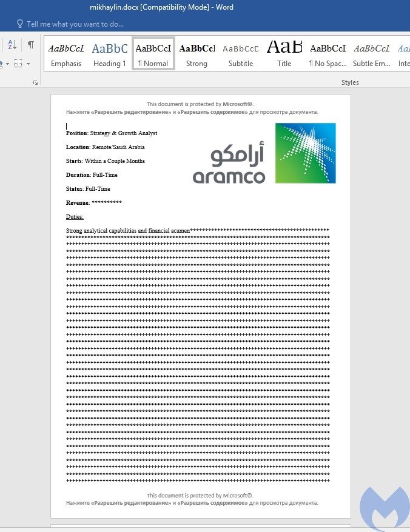Click the Position: Strategy & Growth Analyst line
Viewport: 410px width, 532px height.
112,133
